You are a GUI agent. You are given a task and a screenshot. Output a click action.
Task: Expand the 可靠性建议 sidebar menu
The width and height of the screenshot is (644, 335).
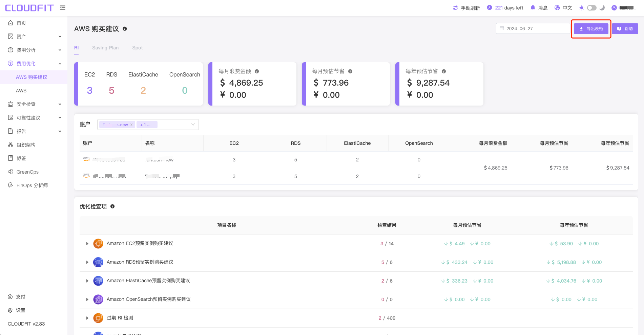pos(34,118)
